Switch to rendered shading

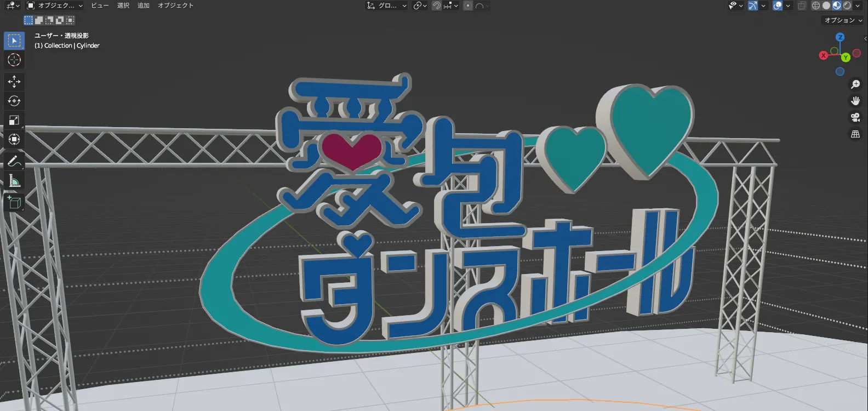(847, 5)
